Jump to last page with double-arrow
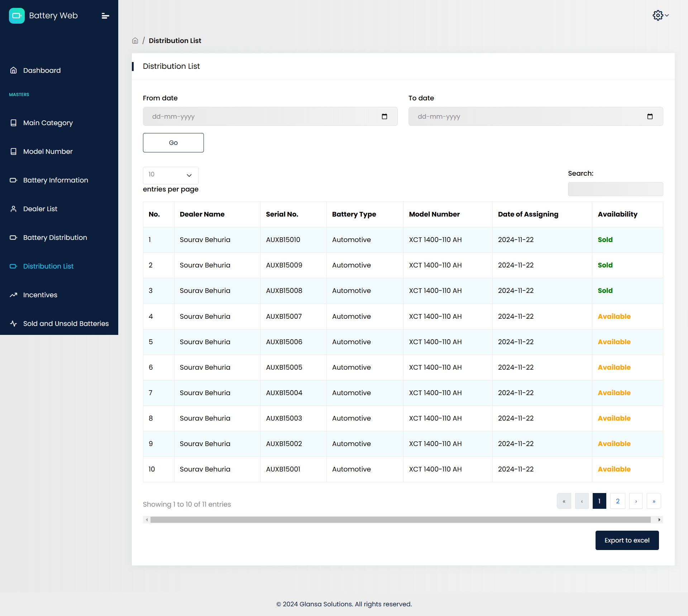 (x=654, y=501)
